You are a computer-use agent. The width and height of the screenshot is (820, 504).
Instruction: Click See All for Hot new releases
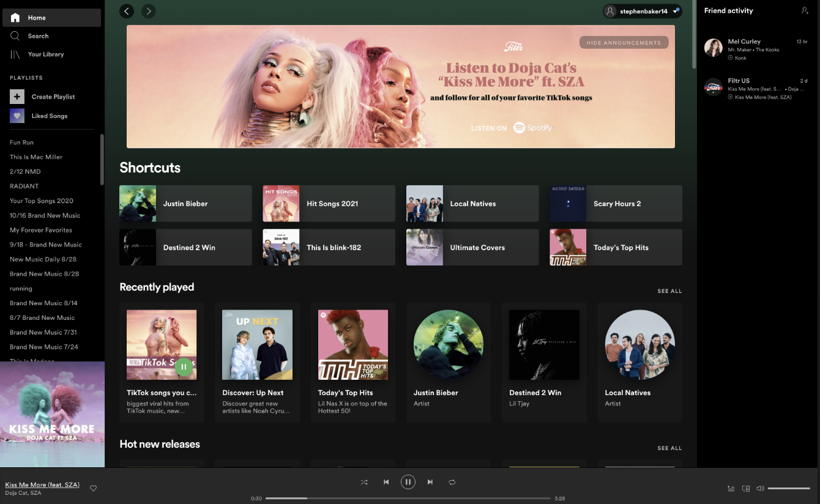pyautogui.click(x=669, y=448)
